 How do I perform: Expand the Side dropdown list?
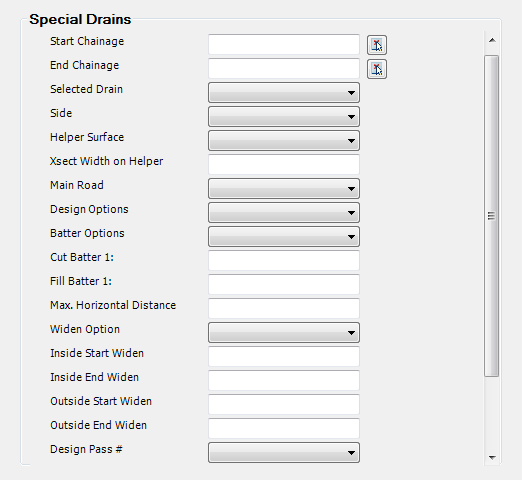click(284, 116)
